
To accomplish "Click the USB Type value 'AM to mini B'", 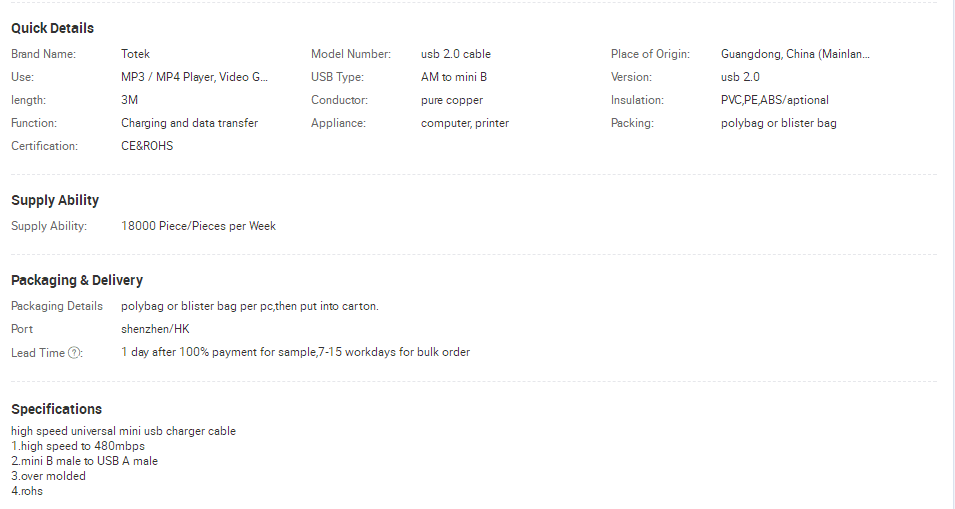I will click(454, 77).
